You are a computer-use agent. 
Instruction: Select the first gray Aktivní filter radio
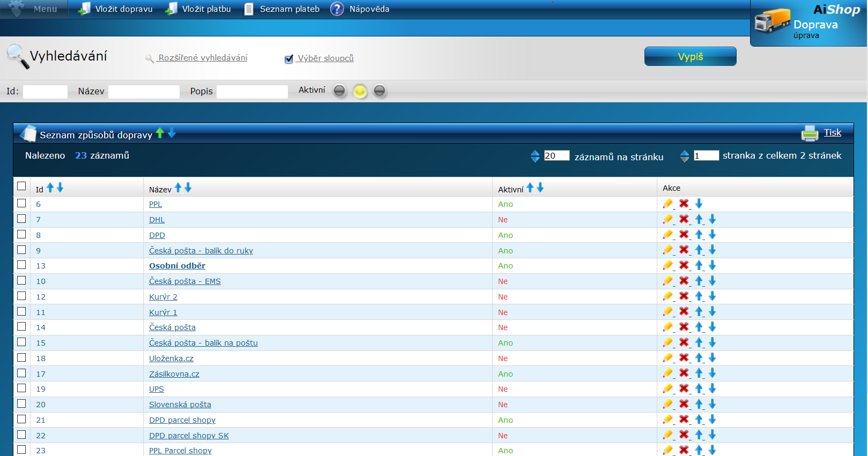coord(339,91)
